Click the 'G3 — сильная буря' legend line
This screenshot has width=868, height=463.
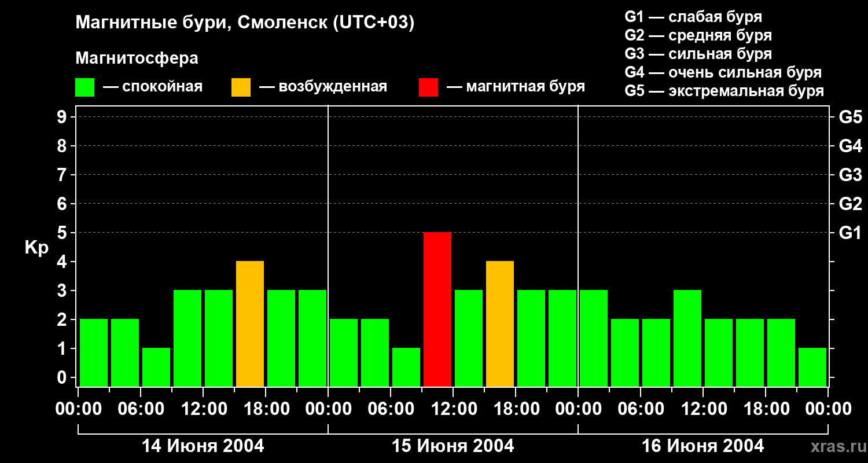point(698,54)
